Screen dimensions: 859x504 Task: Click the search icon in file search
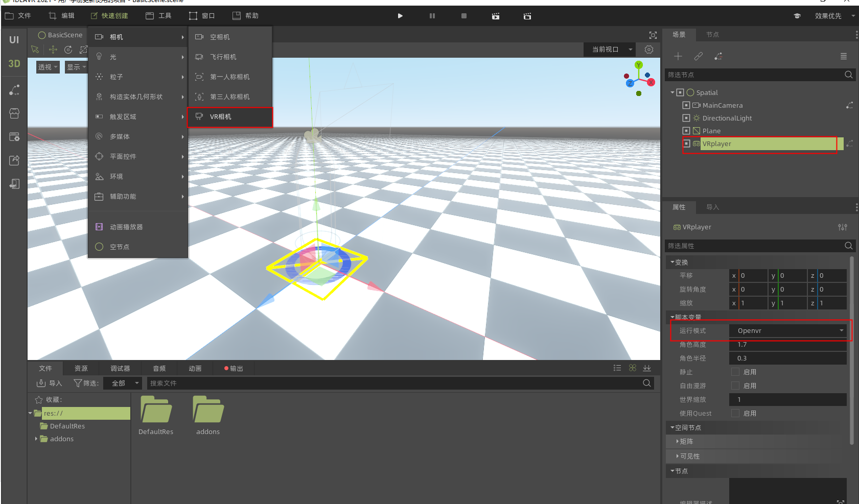[x=647, y=383]
